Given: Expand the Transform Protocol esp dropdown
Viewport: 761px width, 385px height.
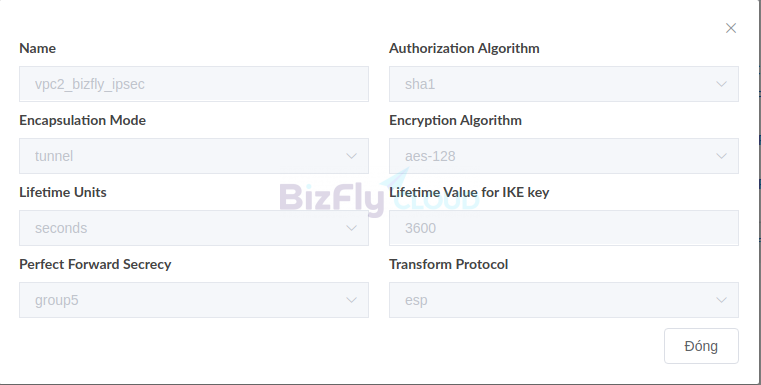Looking at the screenshot, I should [x=564, y=300].
